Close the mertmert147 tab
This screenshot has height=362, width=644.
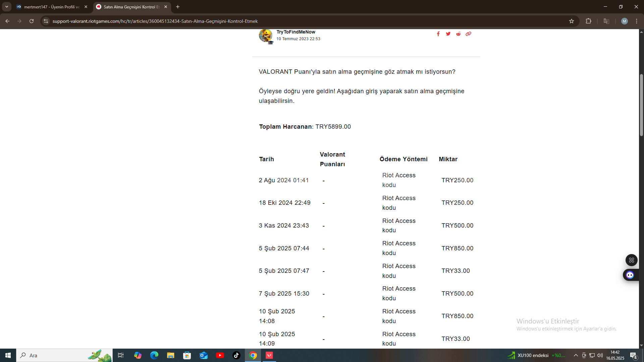[86, 7]
